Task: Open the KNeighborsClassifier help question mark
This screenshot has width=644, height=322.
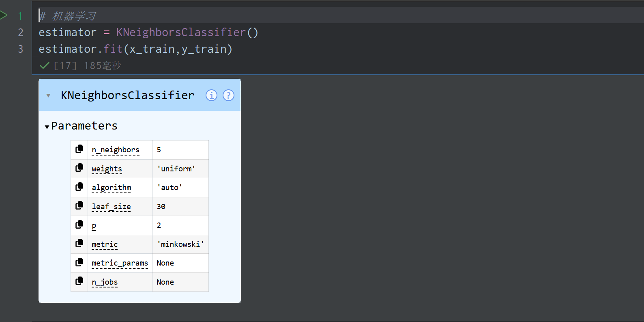Action: tap(228, 95)
